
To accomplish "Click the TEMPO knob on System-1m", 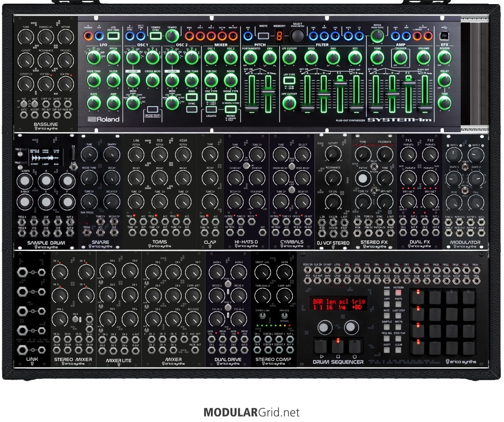I will pos(172,36).
